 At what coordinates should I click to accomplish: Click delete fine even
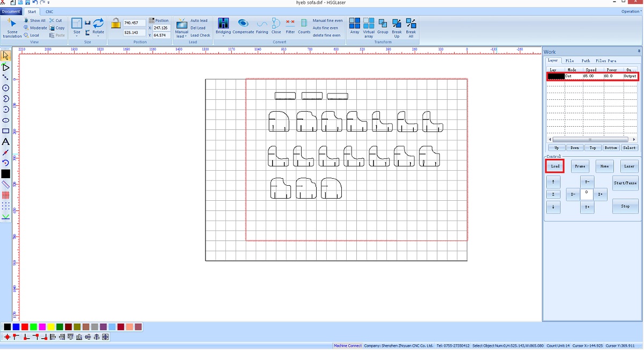[x=326, y=35]
